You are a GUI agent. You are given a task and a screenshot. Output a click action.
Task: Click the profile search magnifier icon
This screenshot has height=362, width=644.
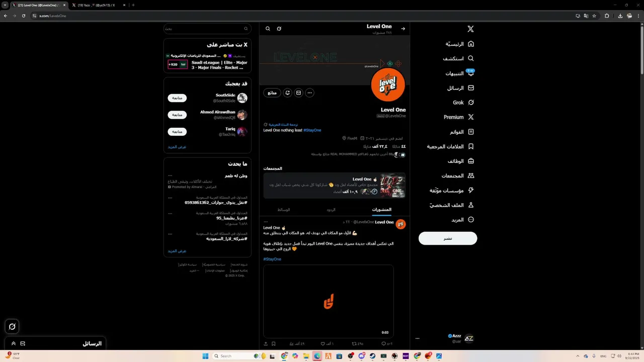268,29
